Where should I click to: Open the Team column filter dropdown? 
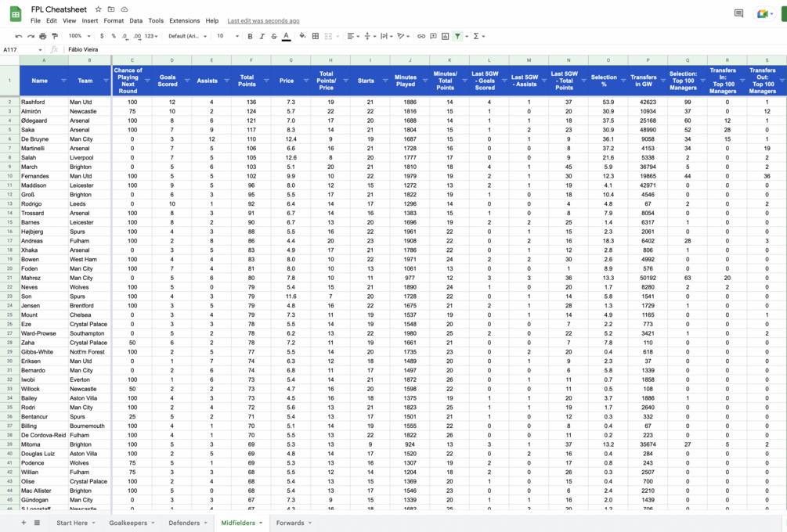[x=106, y=81]
